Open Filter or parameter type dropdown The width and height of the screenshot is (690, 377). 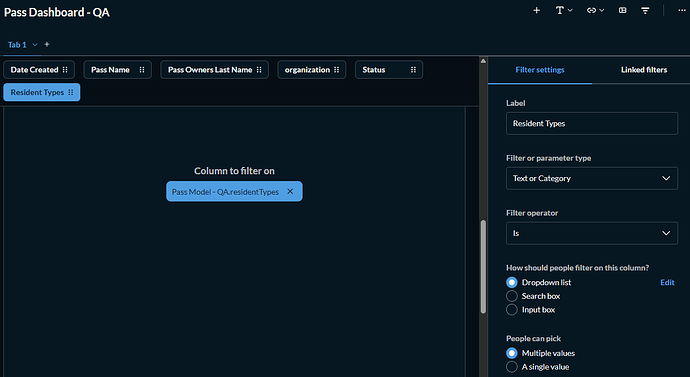(592, 178)
